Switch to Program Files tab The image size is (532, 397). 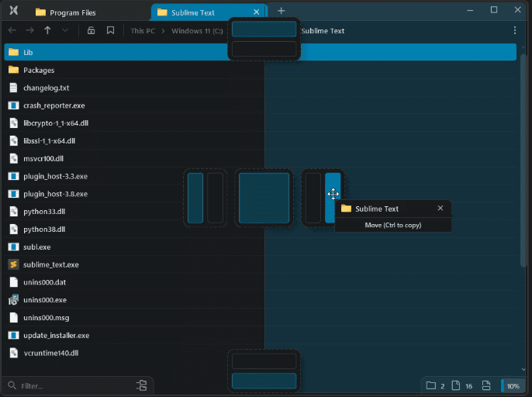(66, 12)
